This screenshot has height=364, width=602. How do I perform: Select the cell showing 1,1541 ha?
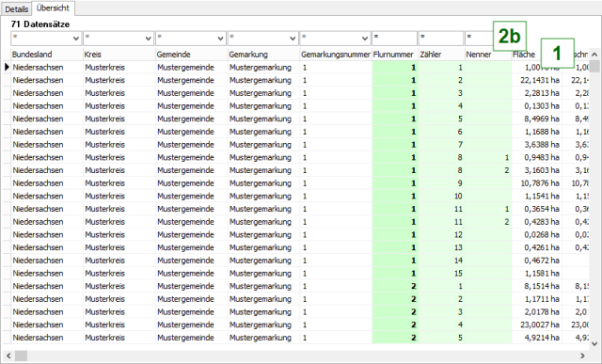[537, 196]
